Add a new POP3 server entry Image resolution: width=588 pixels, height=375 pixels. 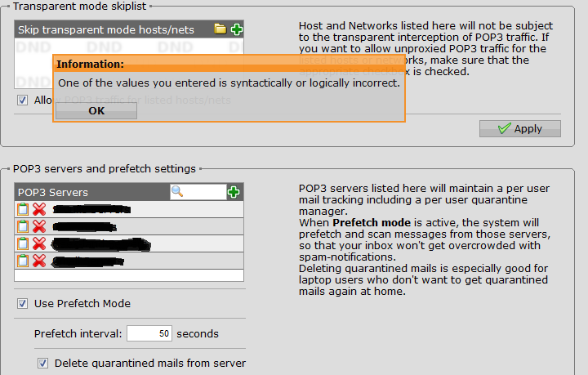click(x=234, y=192)
